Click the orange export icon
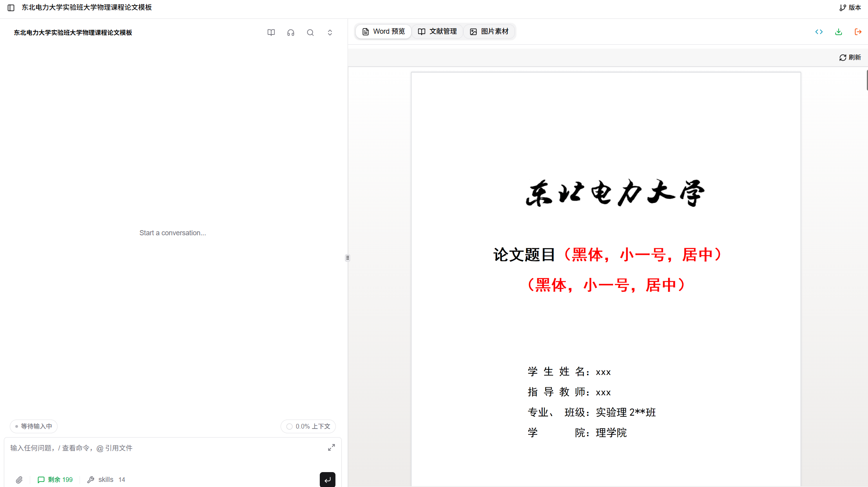This screenshot has height=487, width=868. coord(858,32)
